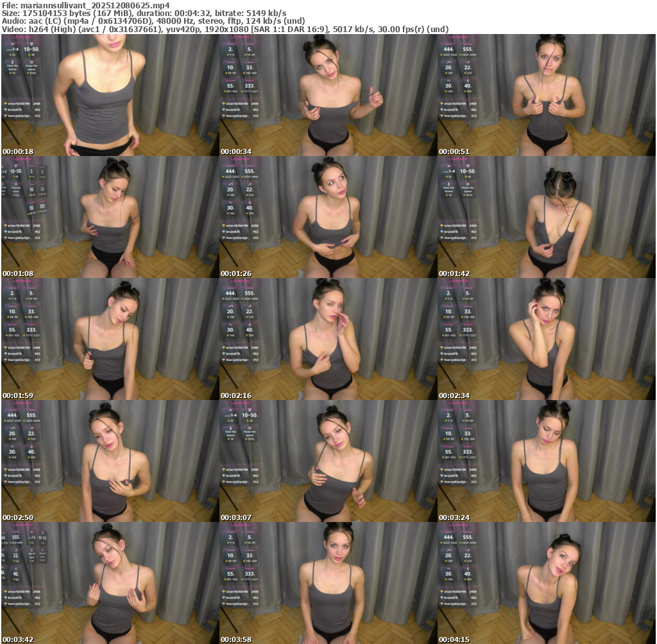Click the frame marked 00:03:24

(x=546, y=461)
